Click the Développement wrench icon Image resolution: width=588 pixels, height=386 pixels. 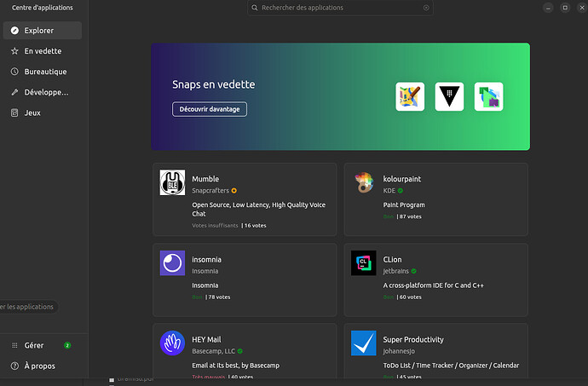(x=14, y=92)
